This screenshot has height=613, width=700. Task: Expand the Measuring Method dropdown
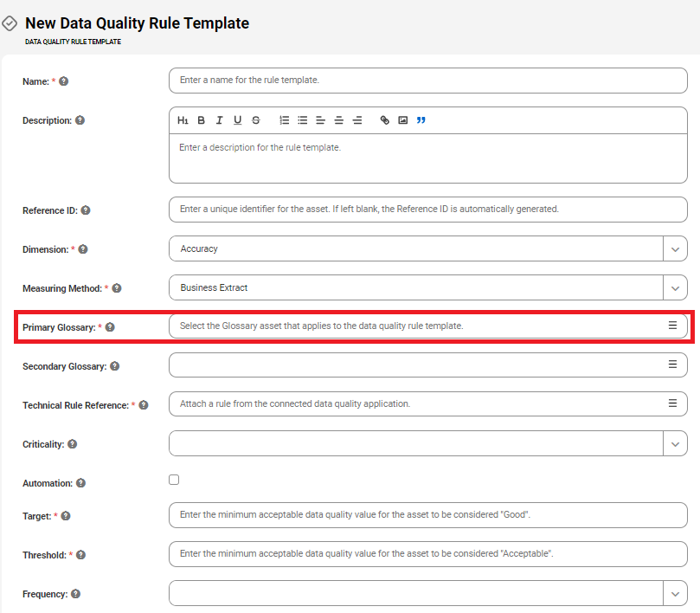[x=675, y=287]
